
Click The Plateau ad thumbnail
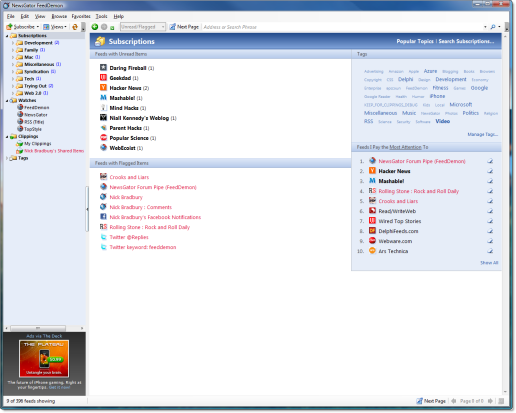44,359
